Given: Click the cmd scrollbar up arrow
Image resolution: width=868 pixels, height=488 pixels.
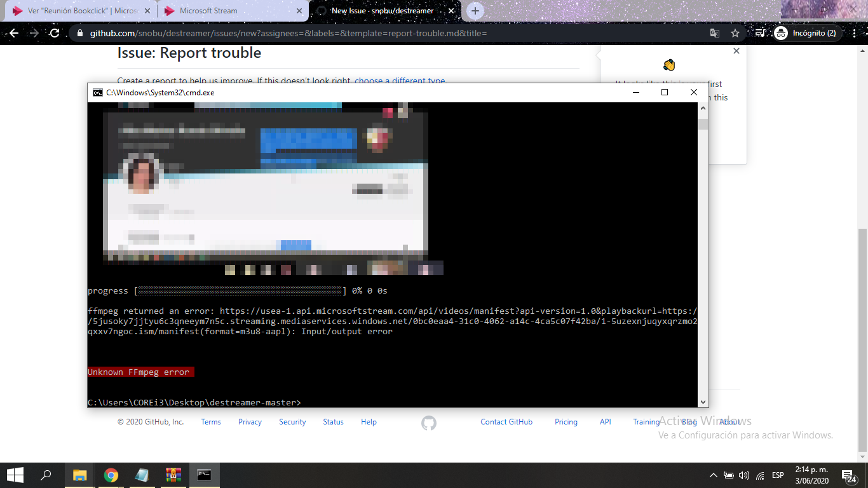Looking at the screenshot, I should [703, 107].
